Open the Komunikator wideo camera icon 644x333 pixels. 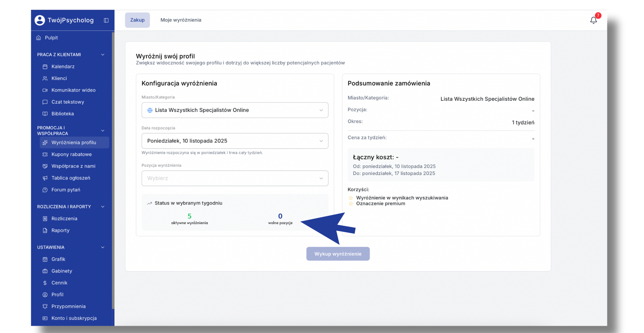pos(45,90)
